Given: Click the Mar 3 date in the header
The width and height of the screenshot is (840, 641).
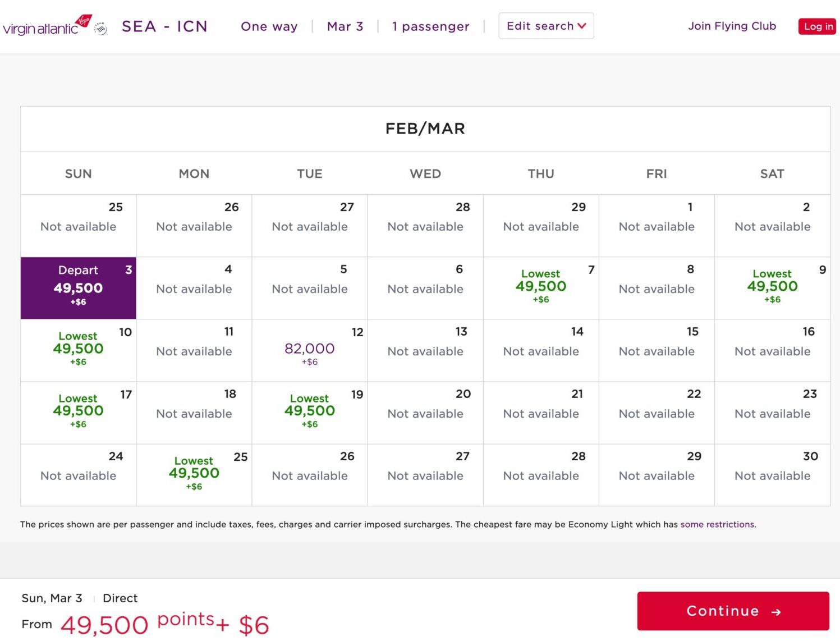Looking at the screenshot, I should coord(345,26).
